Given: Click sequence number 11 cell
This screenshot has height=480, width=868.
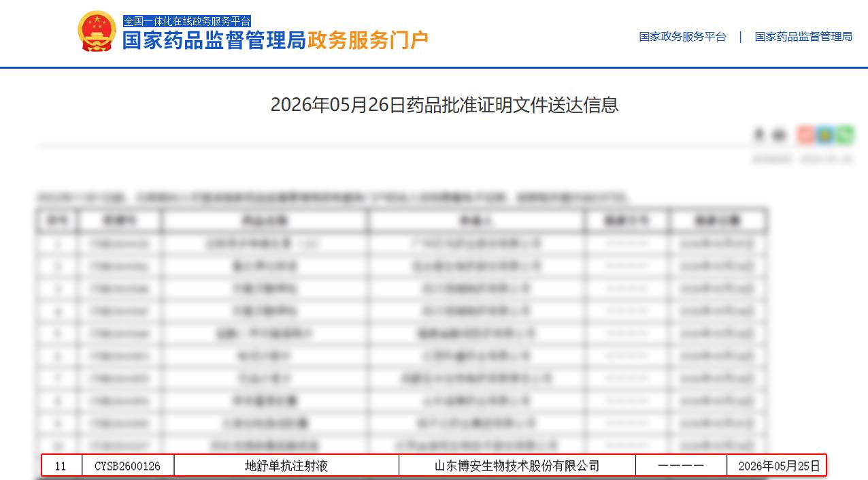Looking at the screenshot, I should (x=61, y=466).
